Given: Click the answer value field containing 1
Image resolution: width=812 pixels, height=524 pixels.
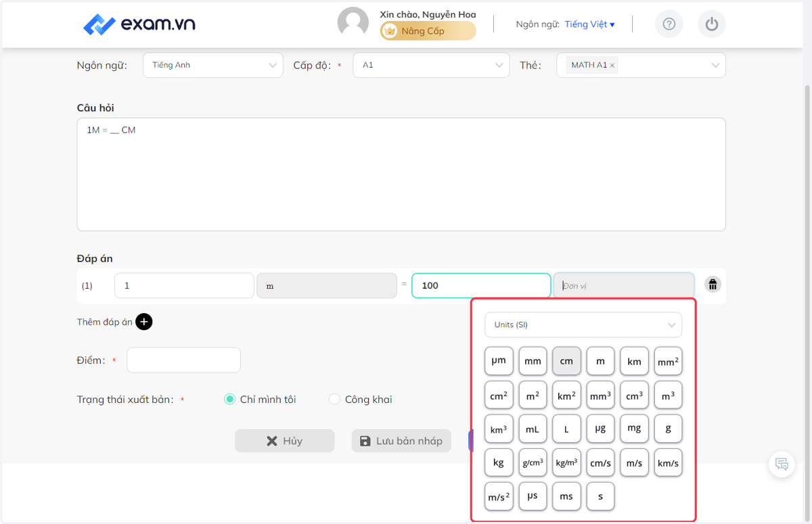Looking at the screenshot, I should point(184,285).
